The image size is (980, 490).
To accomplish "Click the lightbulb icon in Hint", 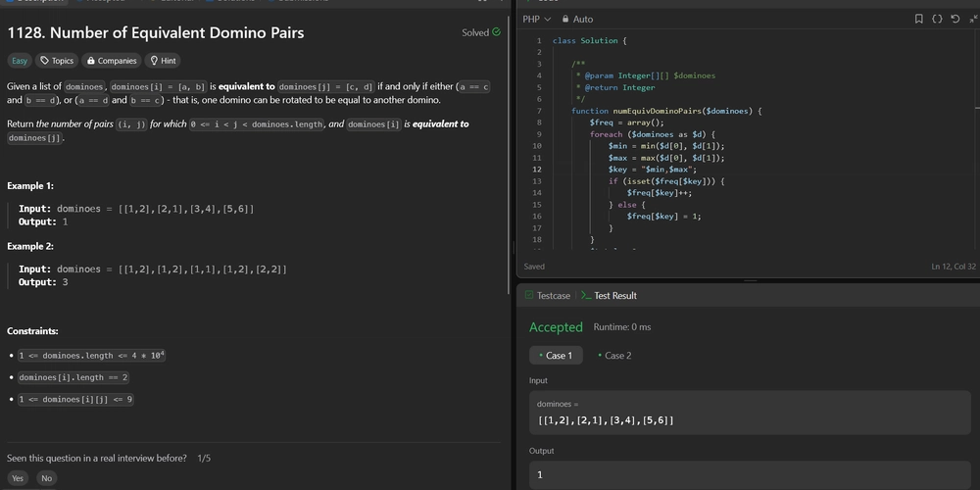I will [154, 61].
